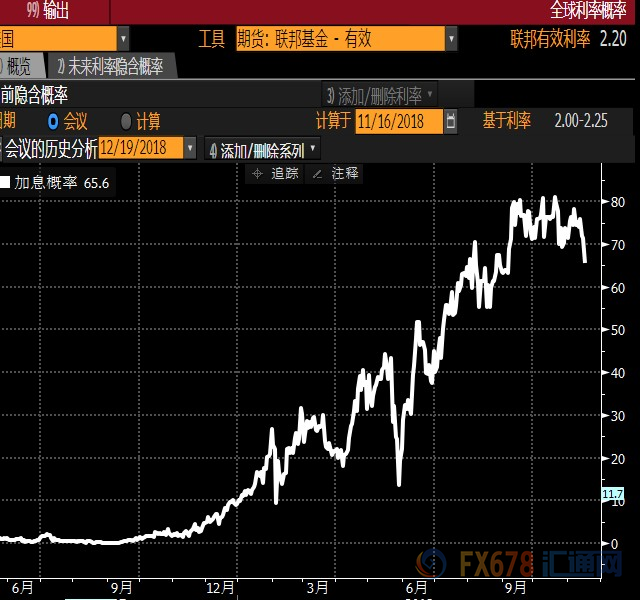Click the 联邦有效利率 value 2.20
The height and width of the screenshot is (600, 640).
click(613, 39)
